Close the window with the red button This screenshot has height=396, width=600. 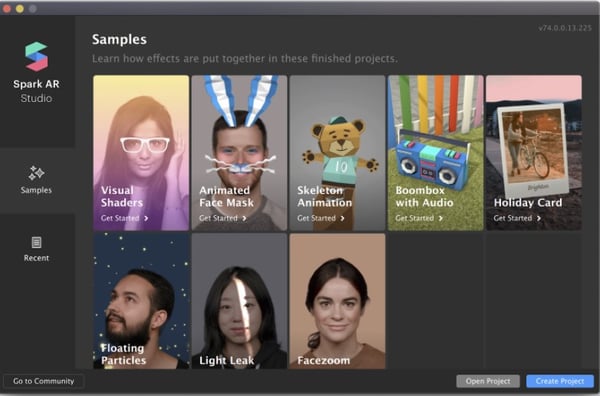pyautogui.click(x=7, y=8)
